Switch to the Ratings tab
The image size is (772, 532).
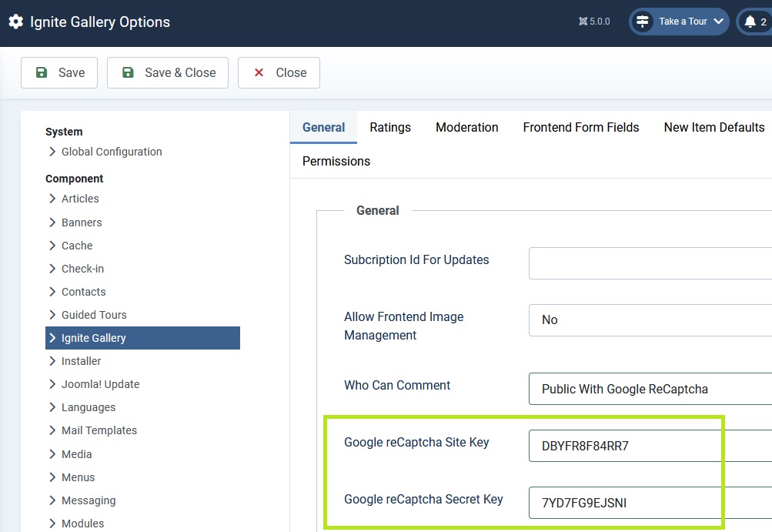tap(390, 128)
